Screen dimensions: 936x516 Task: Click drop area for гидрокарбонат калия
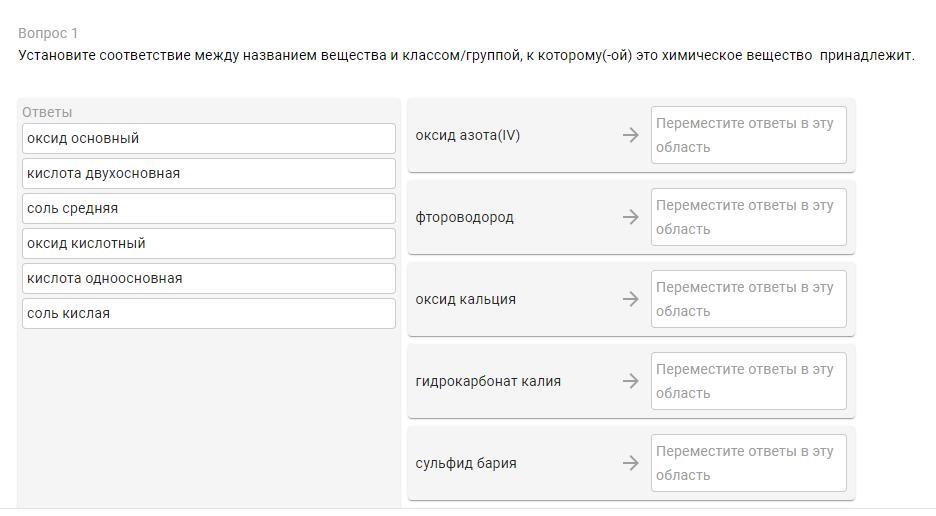pyautogui.click(x=748, y=381)
